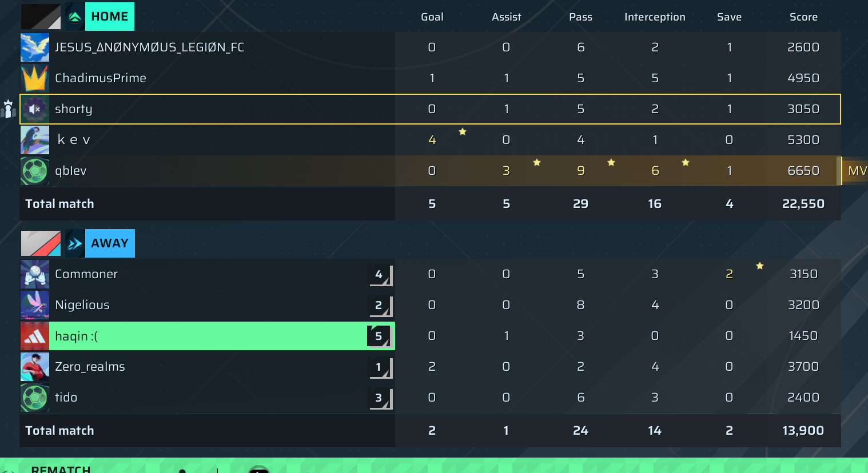Click the Interception column header
This screenshot has width=868, height=473.
655,17
